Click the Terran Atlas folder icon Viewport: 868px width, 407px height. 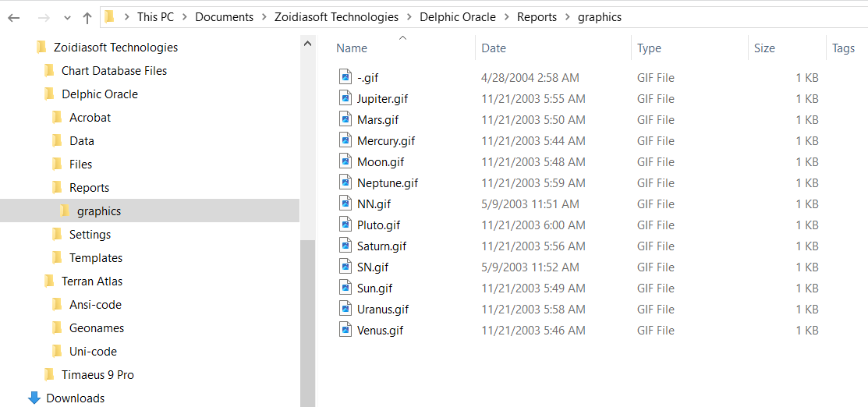[49, 281]
